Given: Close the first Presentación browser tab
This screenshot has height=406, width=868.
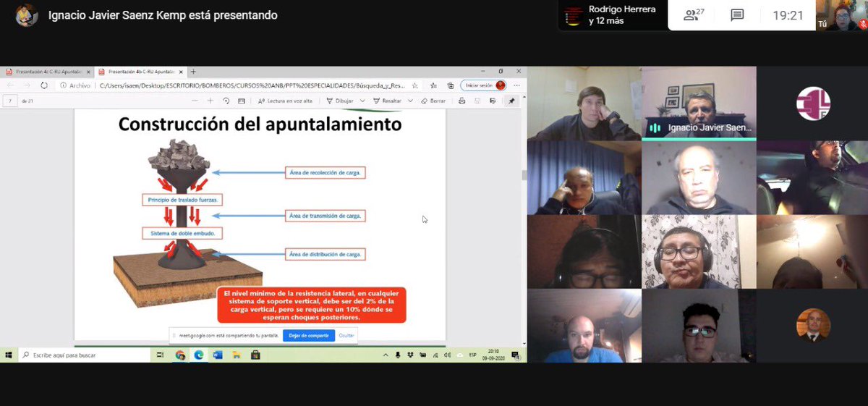Looking at the screenshot, I should pos(88,72).
